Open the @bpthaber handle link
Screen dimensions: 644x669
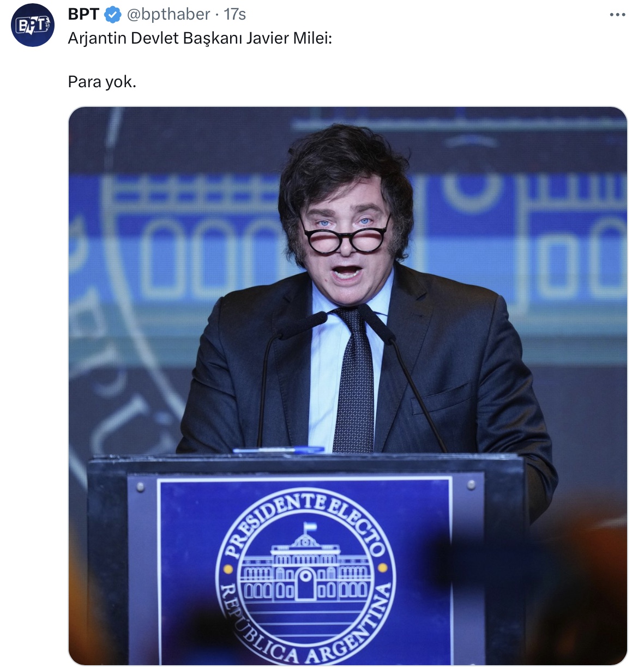coord(168,14)
